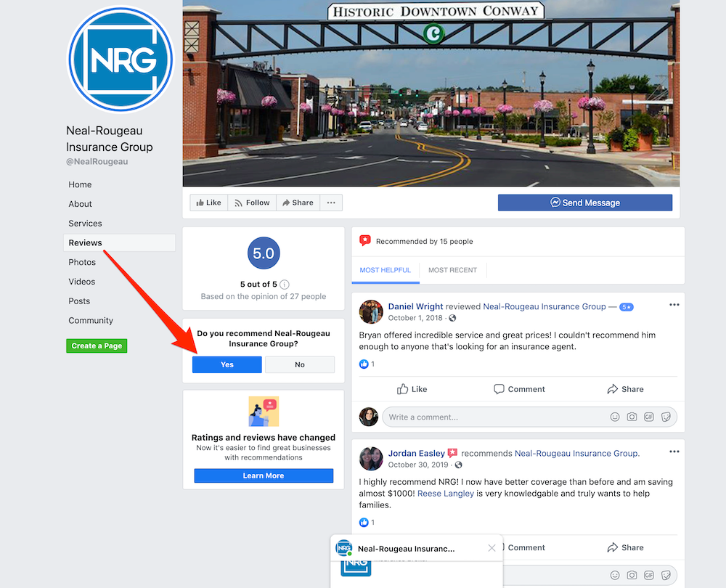Open the Community section
The image size is (726, 588).
click(x=91, y=321)
